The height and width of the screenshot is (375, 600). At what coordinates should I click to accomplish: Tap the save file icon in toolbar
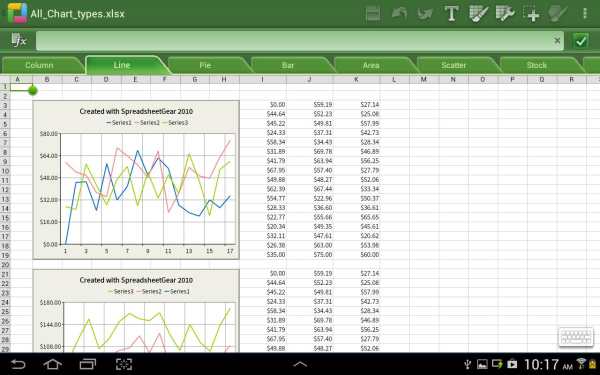373,14
